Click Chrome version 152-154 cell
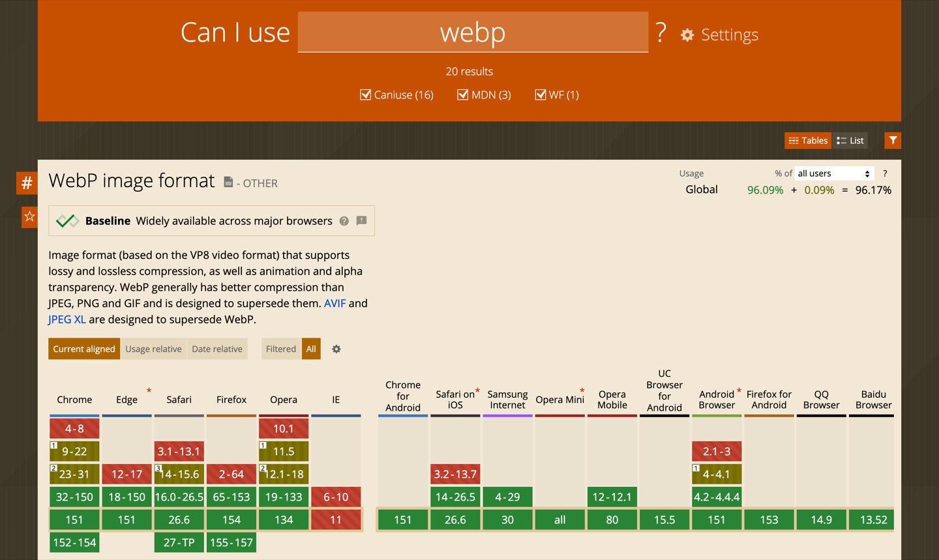 tap(74, 542)
